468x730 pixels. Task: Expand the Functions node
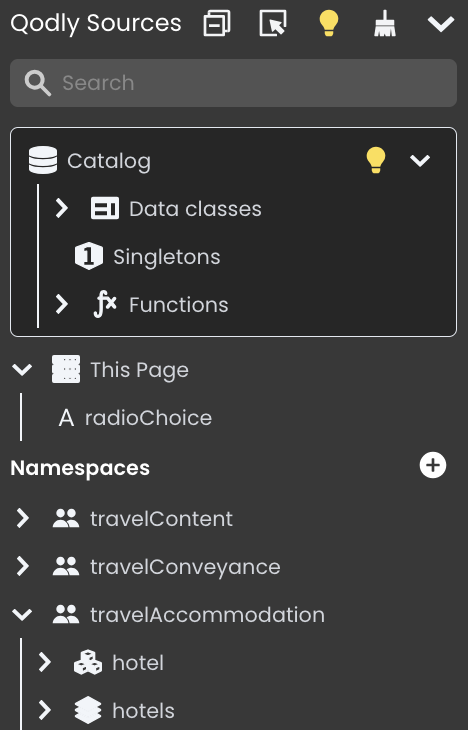[61, 304]
